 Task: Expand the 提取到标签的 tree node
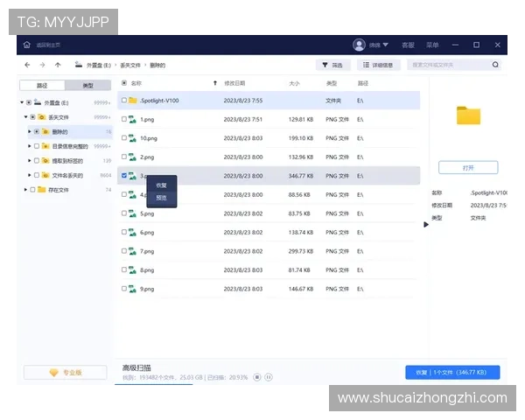28,161
